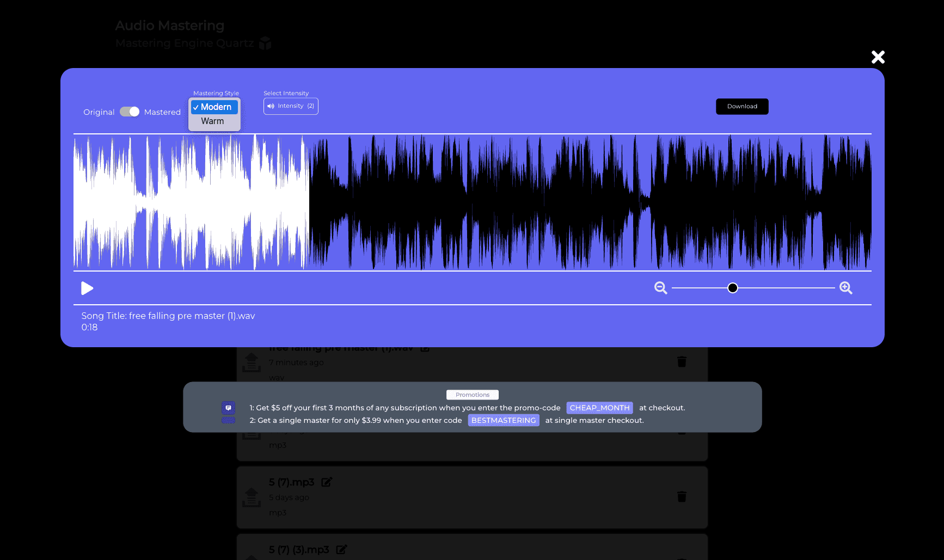
Task: Play the mastered audio preview
Action: point(87,288)
